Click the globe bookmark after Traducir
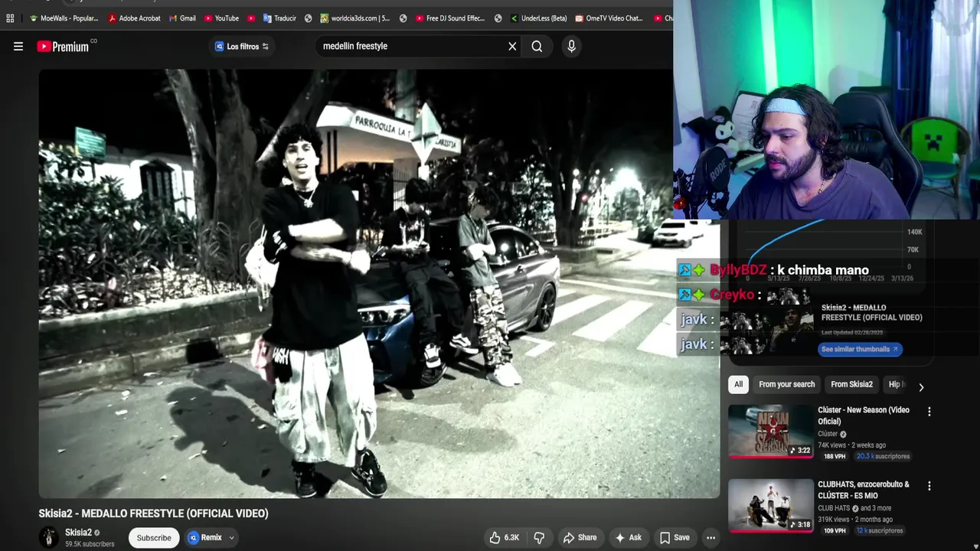980x551 pixels. pyautogui.click(x=308, y=18)
